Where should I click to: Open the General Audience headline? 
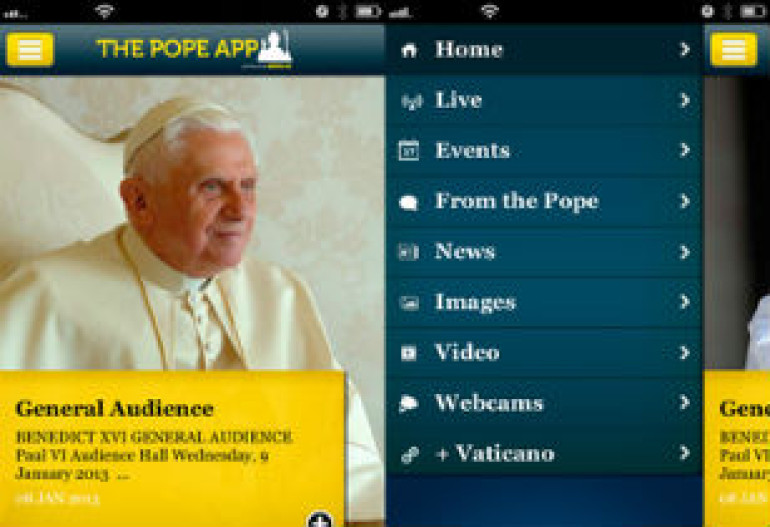pyautogui.click(x=114, y=409)
